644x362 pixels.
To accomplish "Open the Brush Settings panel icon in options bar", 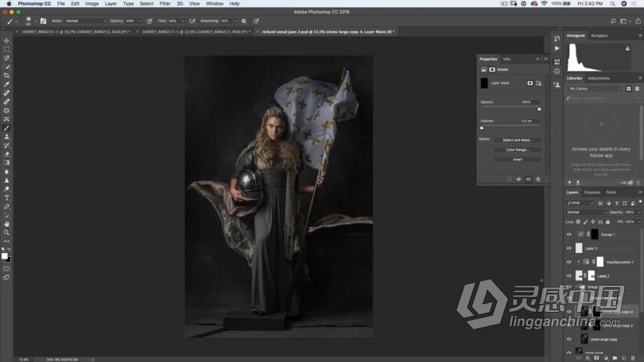I will [43, 21].
